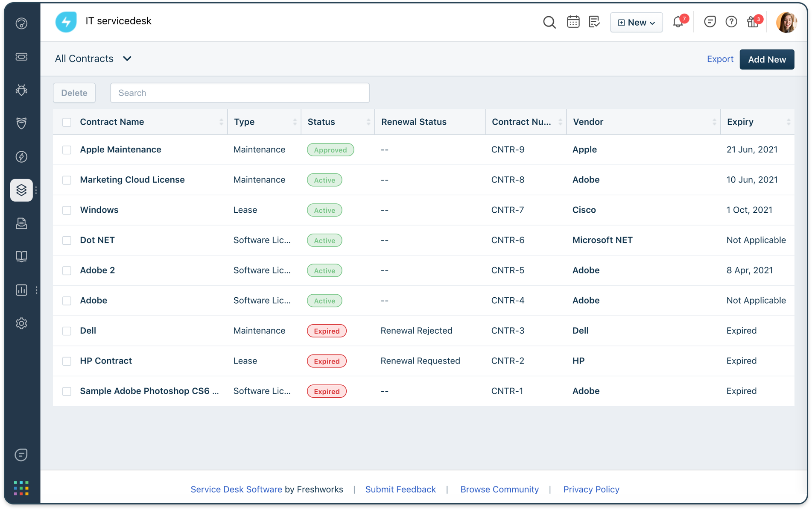Screen dimensions: 812x510
Task: Open the All Contracts view dropdown
Action: [x=93, y=59]
